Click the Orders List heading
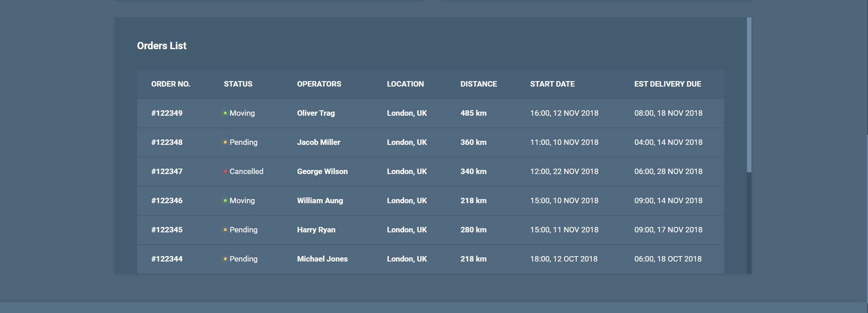 pos(162,46)
